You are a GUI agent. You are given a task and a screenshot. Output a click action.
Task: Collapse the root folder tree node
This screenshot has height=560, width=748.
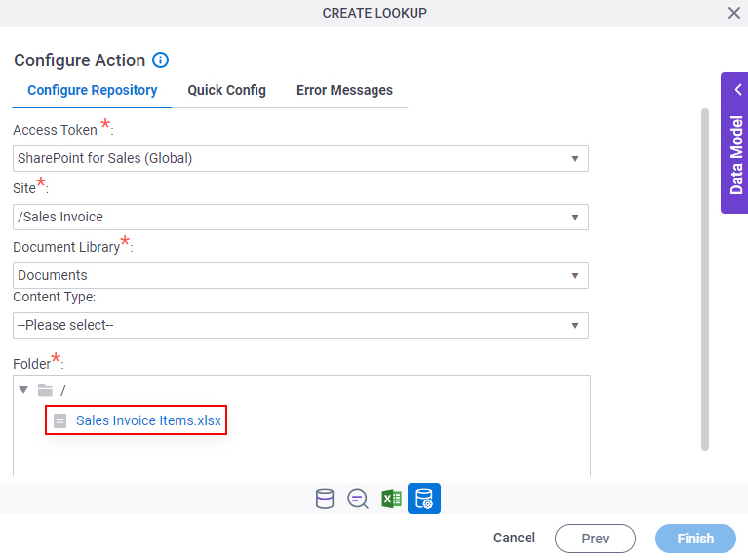pyautogui.click(x=23, y=390)
